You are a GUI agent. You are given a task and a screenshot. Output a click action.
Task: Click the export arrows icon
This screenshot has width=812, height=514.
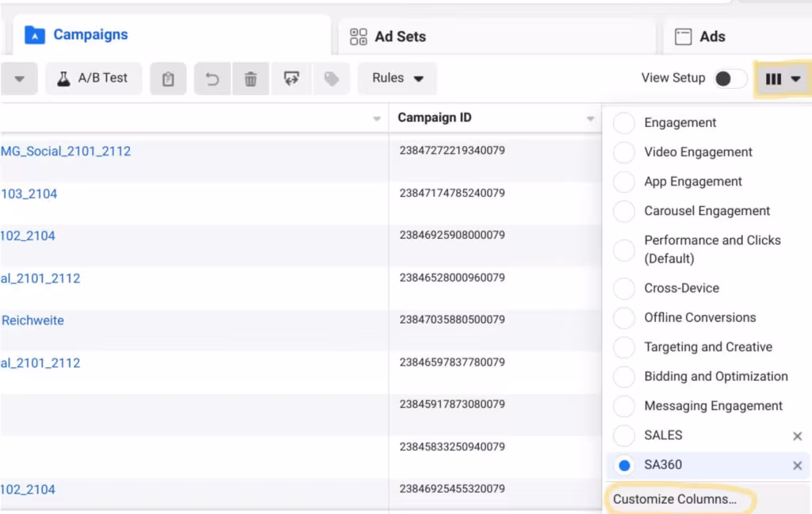point(292,78)
